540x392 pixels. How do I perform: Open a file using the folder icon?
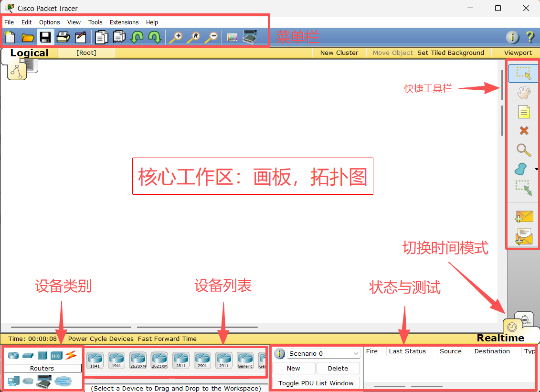[28, 37]
